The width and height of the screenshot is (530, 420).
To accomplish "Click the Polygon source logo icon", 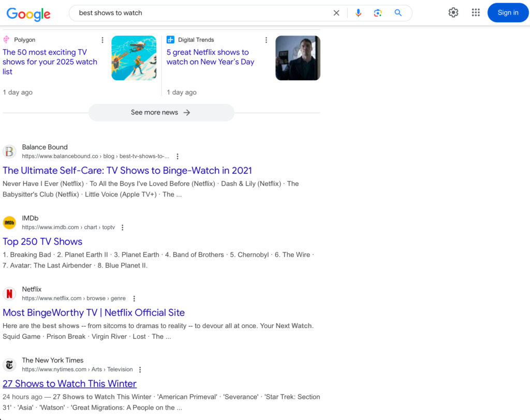I will point(6,40).
